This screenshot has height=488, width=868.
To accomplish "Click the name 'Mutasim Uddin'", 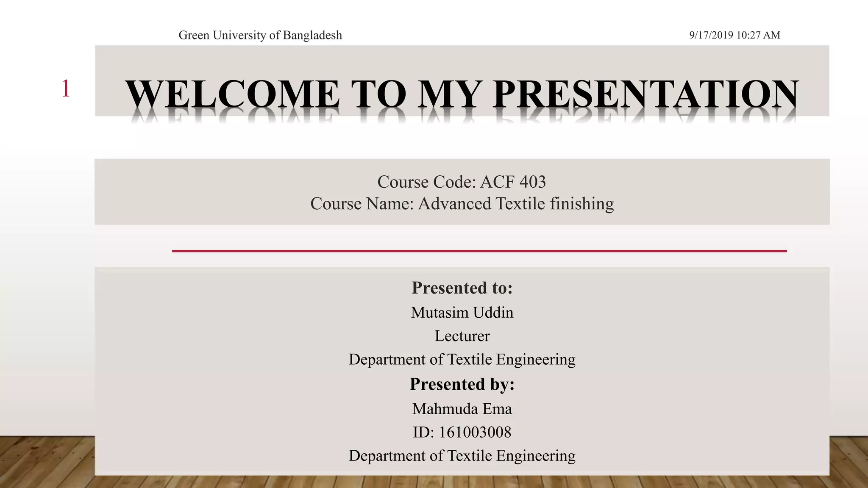I will (462, 313).
